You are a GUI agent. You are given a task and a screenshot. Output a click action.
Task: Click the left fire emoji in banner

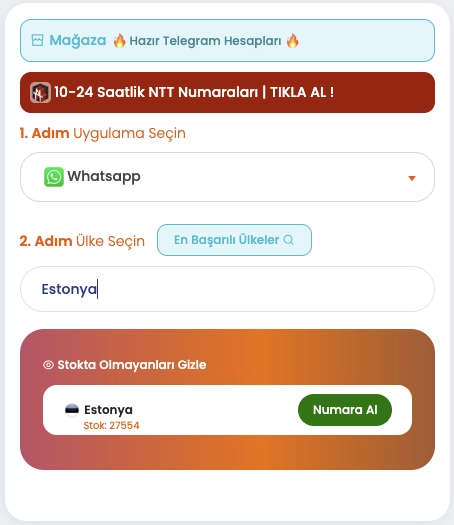point(119,41)
